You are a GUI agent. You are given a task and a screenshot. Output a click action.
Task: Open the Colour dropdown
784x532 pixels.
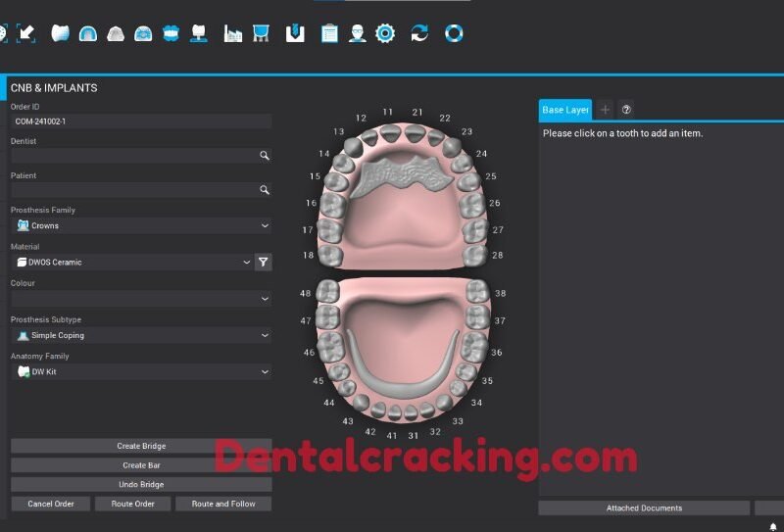(x=141, y=299)
